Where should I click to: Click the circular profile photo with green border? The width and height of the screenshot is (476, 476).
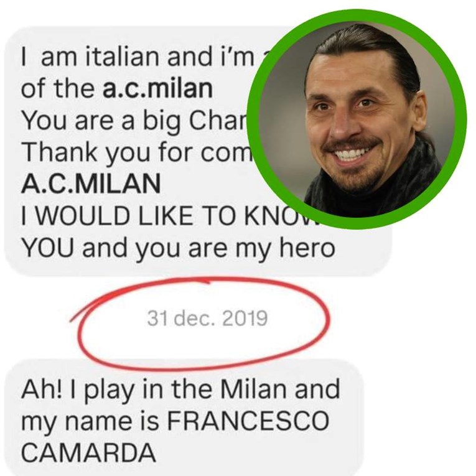tap(357, 119)
